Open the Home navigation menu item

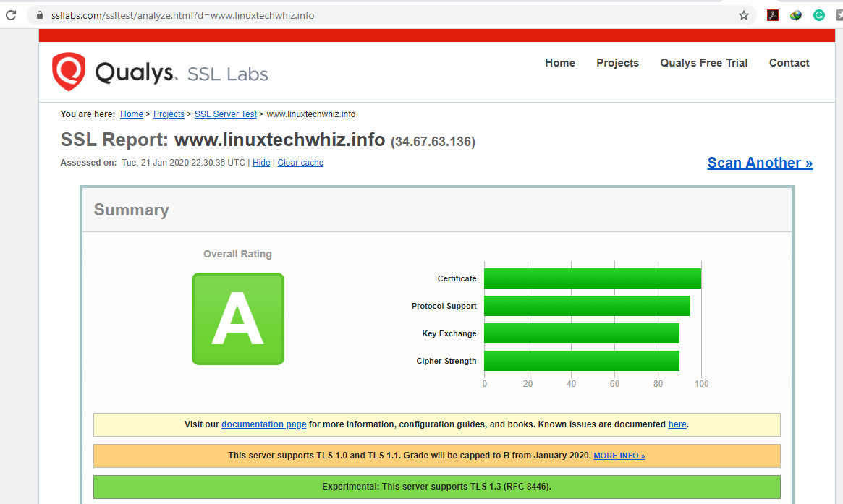559,63
